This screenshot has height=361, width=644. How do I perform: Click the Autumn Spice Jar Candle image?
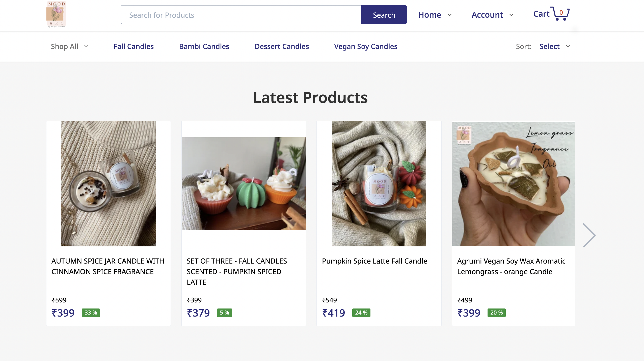pos(109,184)
